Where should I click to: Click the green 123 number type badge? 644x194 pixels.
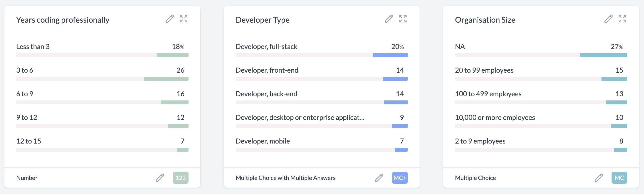pyautogui.click(x=180, y=178)
